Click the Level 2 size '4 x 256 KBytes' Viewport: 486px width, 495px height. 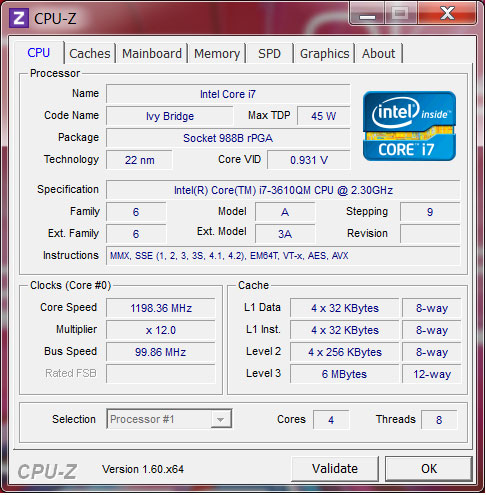[345, 352]
